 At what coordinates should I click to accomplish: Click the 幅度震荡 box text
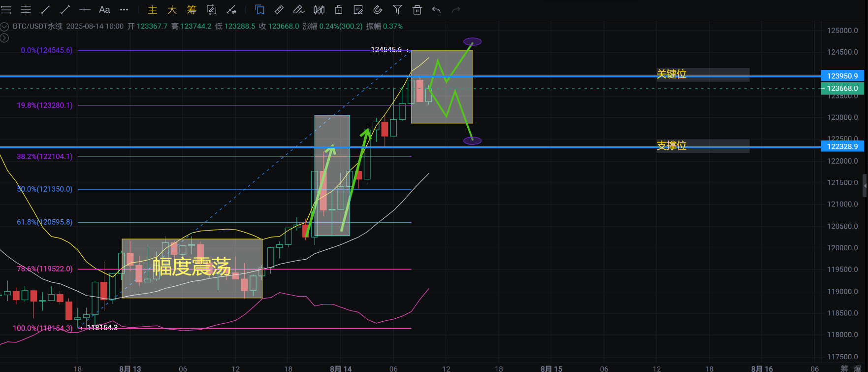pos(192,267)
